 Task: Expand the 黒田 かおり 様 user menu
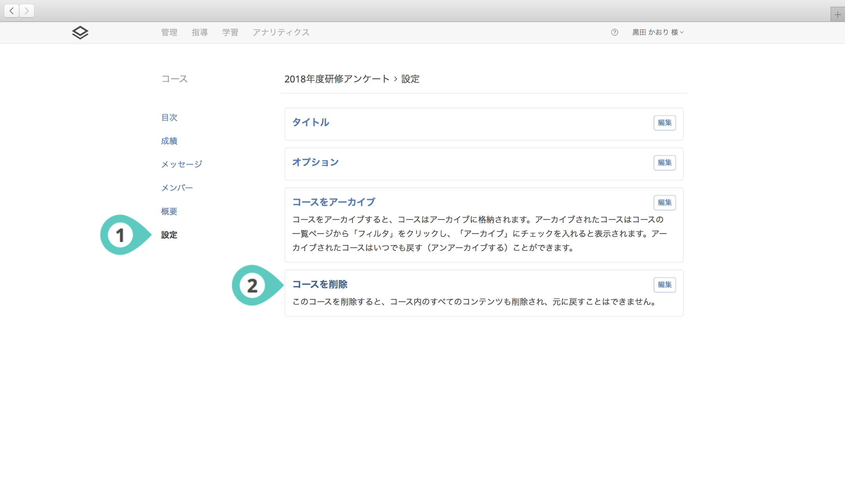657,32
